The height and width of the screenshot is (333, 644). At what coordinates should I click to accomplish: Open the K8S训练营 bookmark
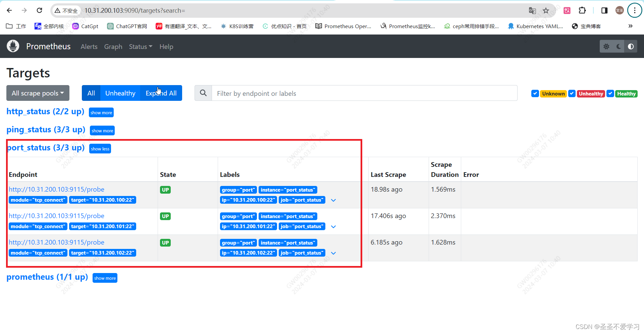237,26
